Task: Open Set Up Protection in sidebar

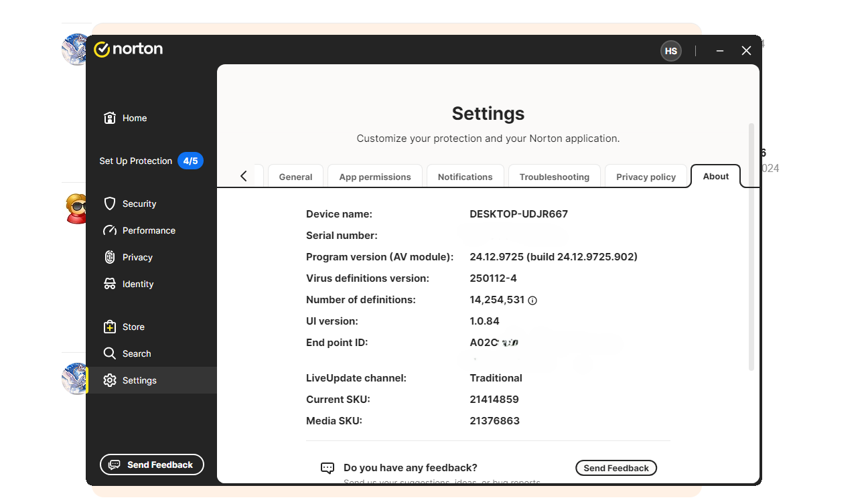Action: (135, 161)
